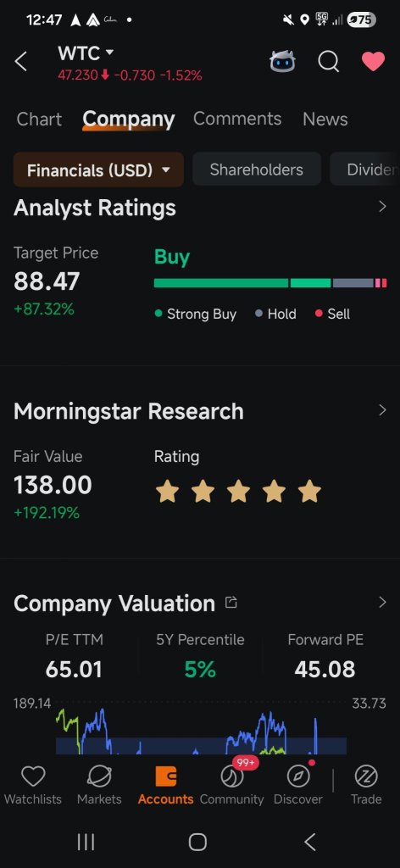
Task: Open Community with 99+ badge
Action: click(232, 776)
